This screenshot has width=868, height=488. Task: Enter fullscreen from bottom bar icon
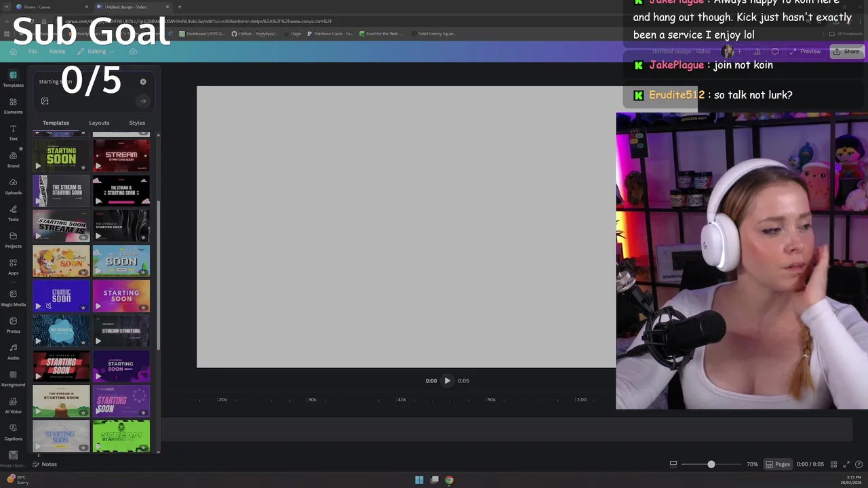(x=846, y=464)
